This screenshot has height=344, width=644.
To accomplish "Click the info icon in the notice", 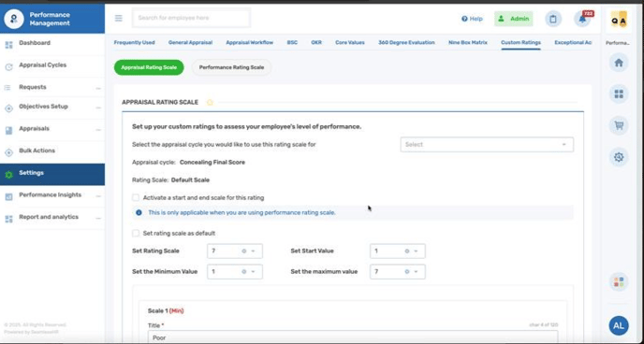I will [139, 213].
